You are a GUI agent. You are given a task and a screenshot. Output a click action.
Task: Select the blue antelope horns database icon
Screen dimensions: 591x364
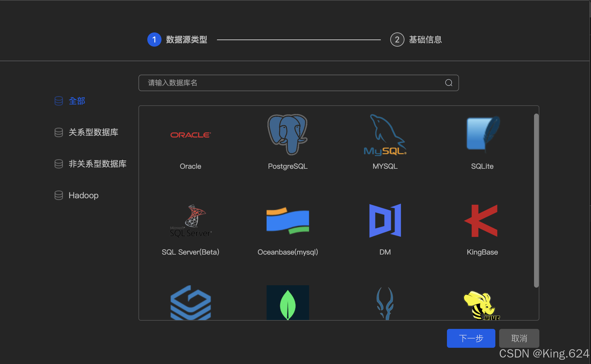point(385,303)
